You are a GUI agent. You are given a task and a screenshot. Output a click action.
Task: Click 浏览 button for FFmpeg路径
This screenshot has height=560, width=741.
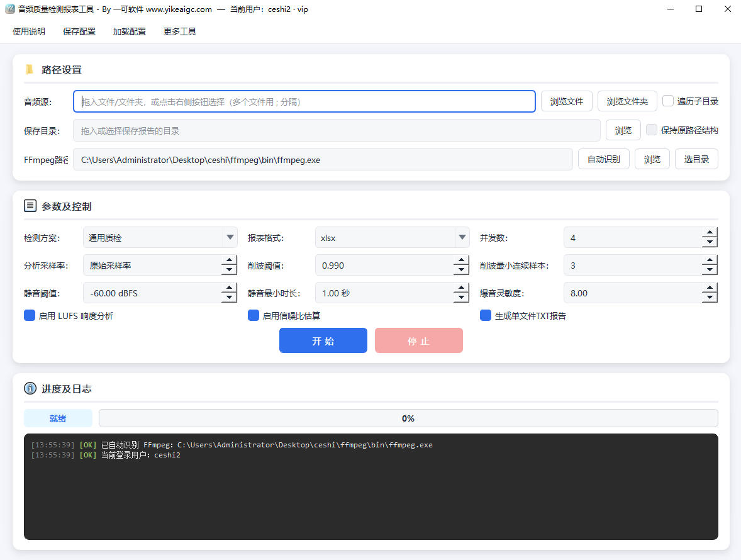652,159
